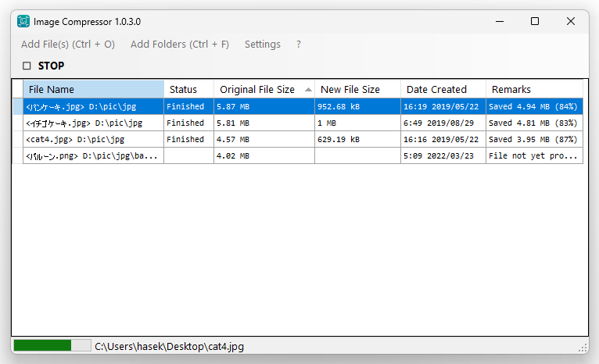This screenshot has width=599, height=364.
Task: Open the Settings menu
Action: click(263, 45)
